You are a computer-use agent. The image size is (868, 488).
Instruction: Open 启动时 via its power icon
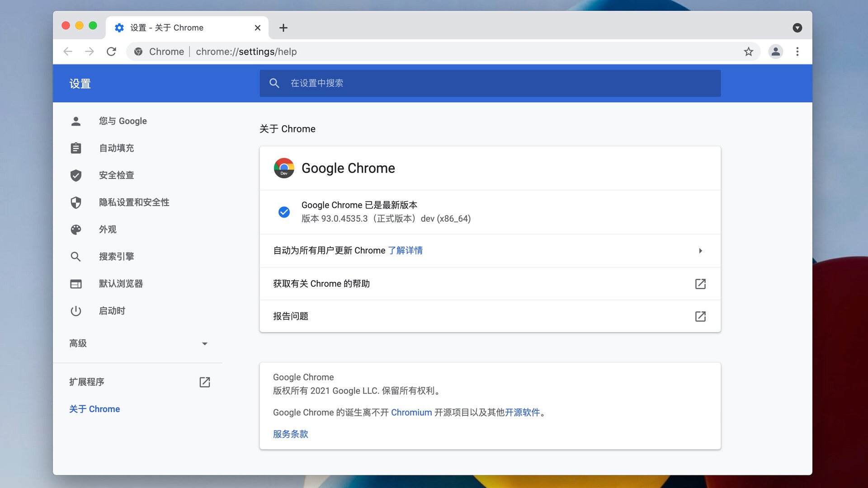coord(76,311)
